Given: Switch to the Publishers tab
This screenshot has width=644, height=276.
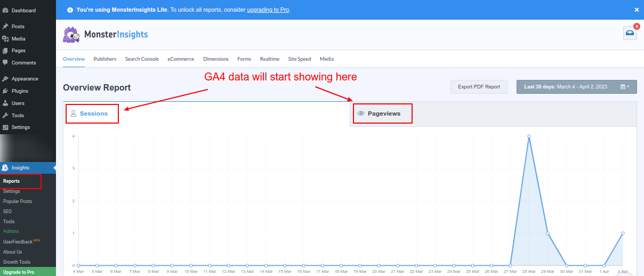Looking at the screenshot, I should (x=105, y=59).
